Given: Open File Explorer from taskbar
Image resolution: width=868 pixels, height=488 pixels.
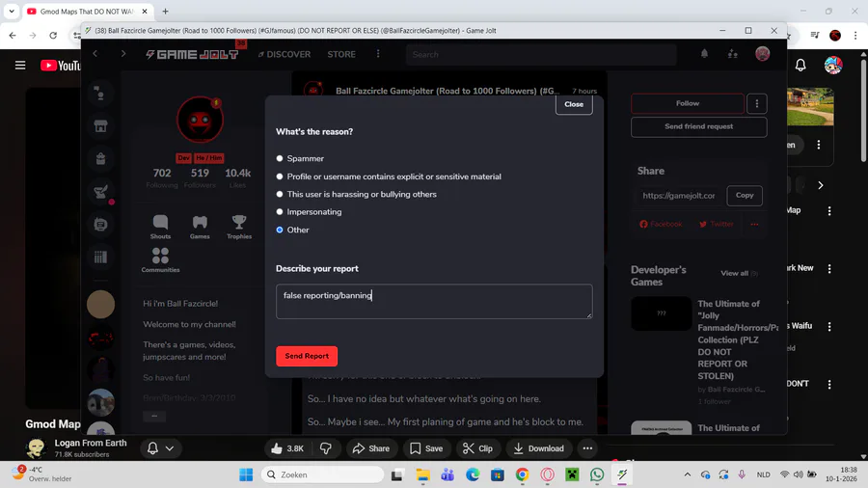Looking at the screenshot, I should click(423, 474).
